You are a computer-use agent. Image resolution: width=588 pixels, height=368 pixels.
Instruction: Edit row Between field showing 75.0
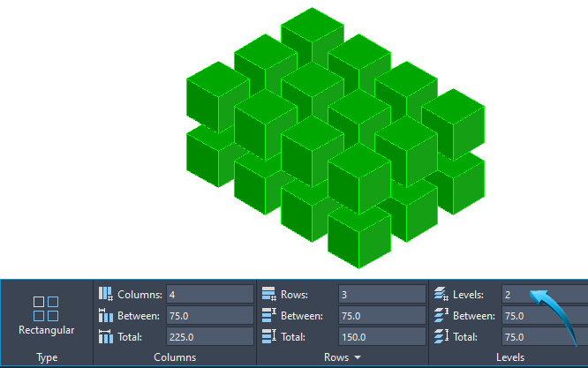point(382,316)
